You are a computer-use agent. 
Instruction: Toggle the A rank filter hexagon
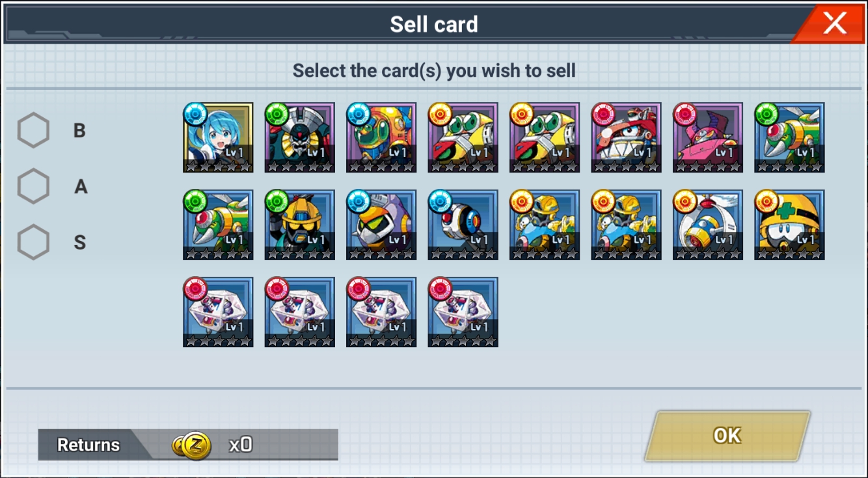tap(33, 186)
